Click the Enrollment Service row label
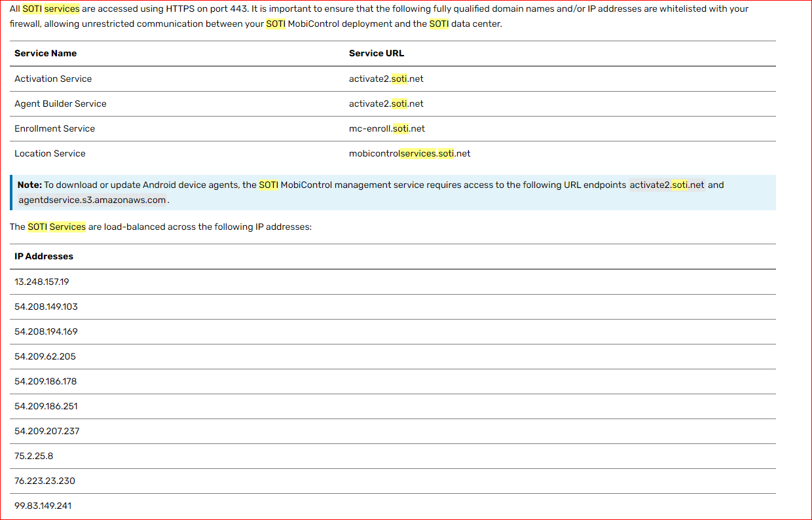 click(54, 128)
